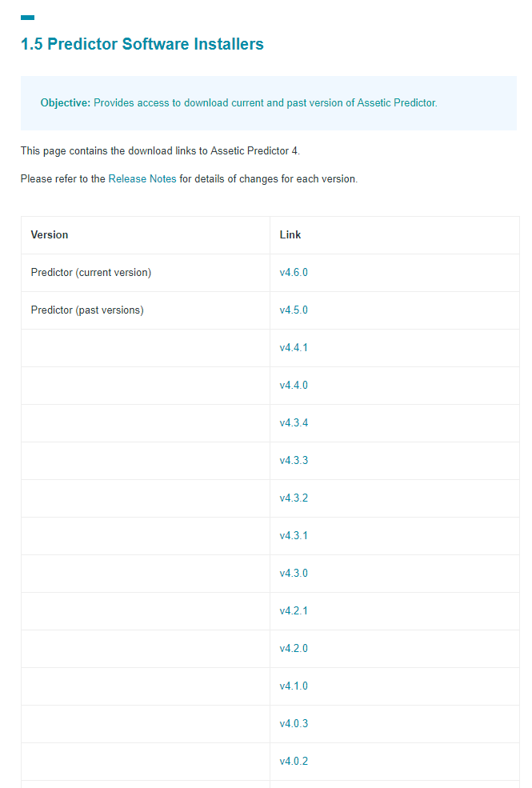Download past version v4.5.0

click(x=294, y=310)
